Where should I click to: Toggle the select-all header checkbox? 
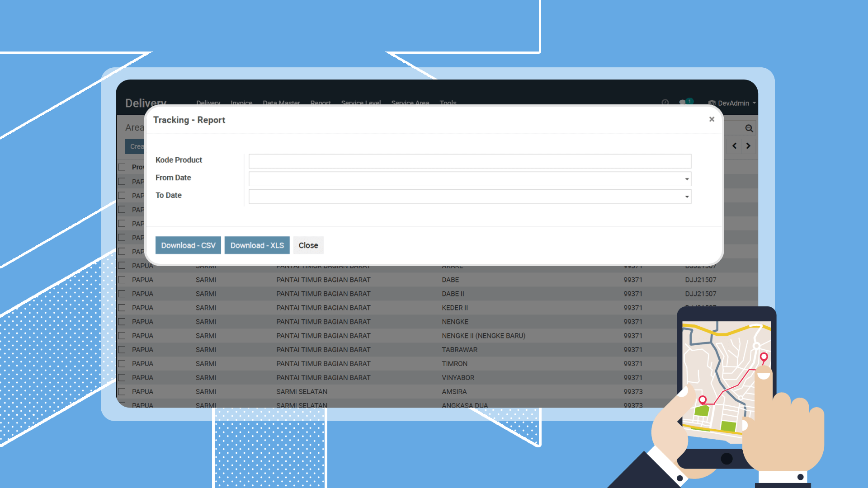pyautogui.click(x=122, y=167)
